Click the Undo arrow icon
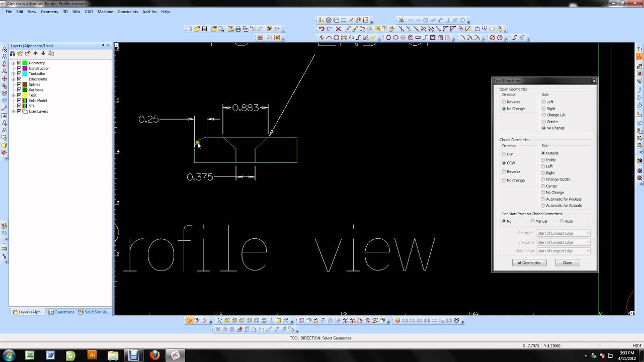644x362 pixels. click(x=321, y=29)
